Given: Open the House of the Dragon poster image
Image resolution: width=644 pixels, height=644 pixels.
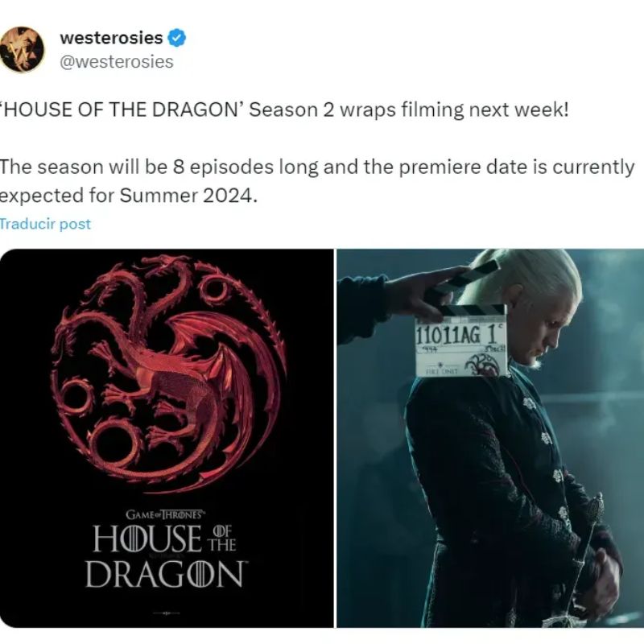Looking at the screenshot, I should pos(167,438).
